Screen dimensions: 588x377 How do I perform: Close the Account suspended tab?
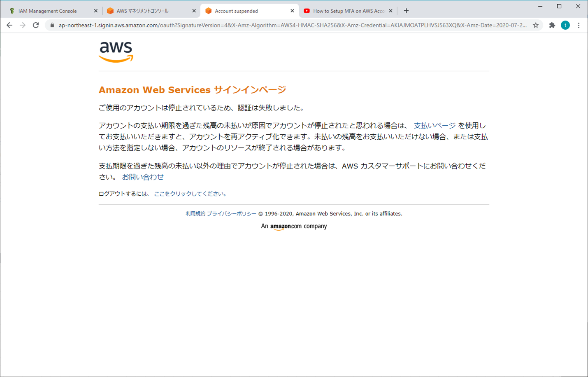pyautogui.click(x=292, y=11)
